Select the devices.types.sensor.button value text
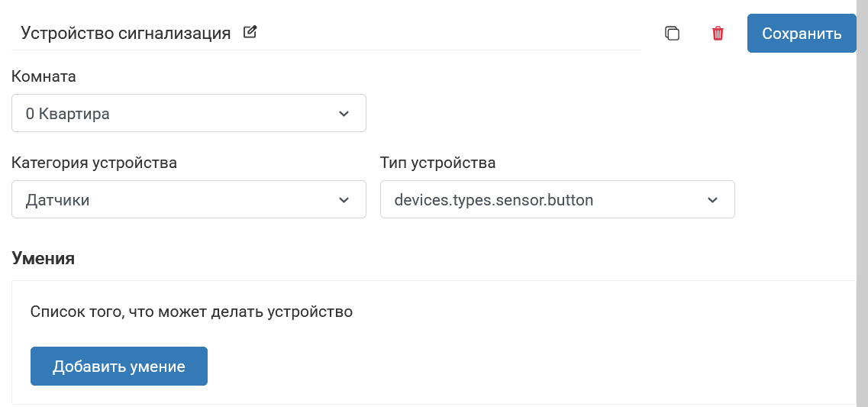 coord(494,200)
